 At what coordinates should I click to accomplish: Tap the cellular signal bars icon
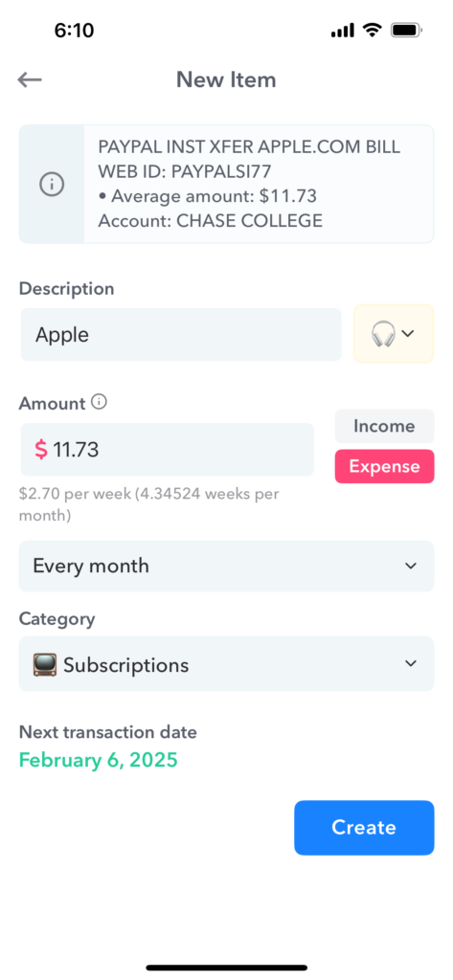[342, 31]
